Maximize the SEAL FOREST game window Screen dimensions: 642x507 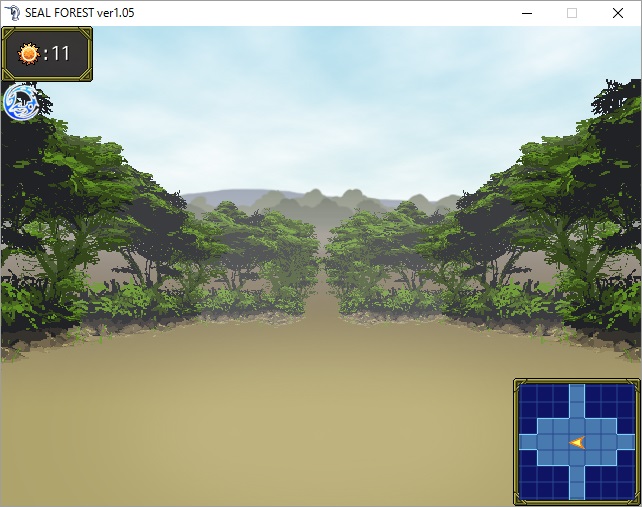pyautogui.click(x=572, y=13)
